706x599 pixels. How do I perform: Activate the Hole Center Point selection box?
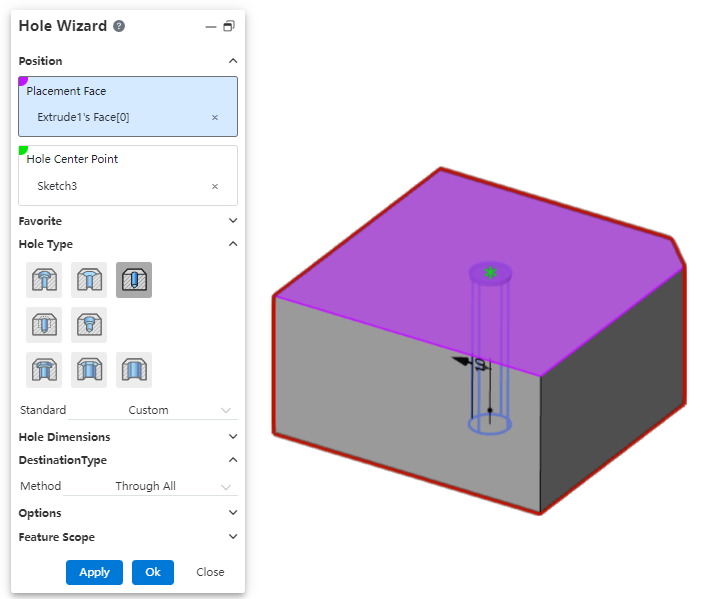click(128, 175)
